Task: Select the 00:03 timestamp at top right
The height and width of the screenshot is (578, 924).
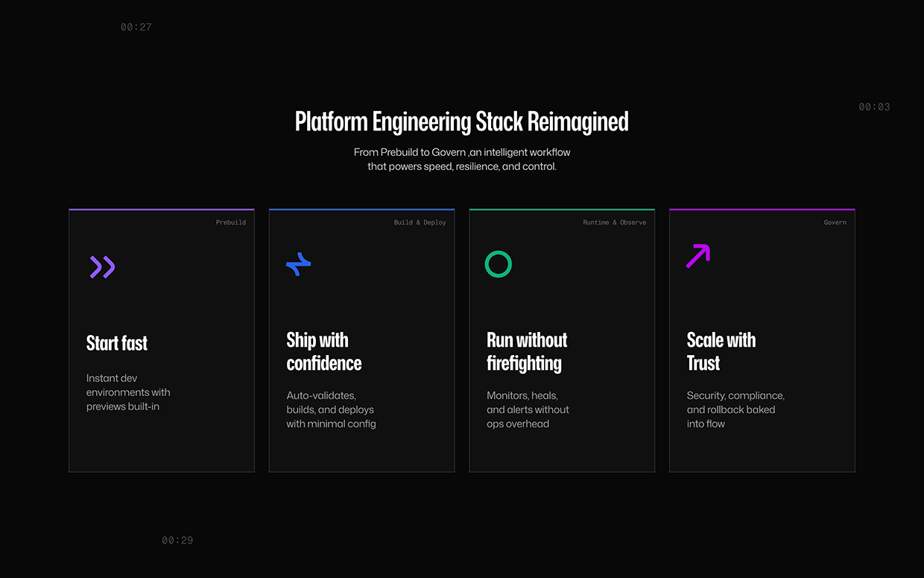Action: 874,107
